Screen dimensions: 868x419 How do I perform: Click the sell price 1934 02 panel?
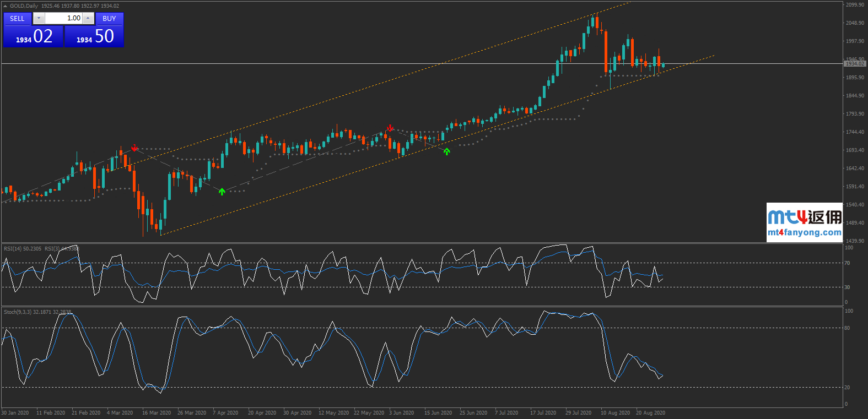point(33,37)
